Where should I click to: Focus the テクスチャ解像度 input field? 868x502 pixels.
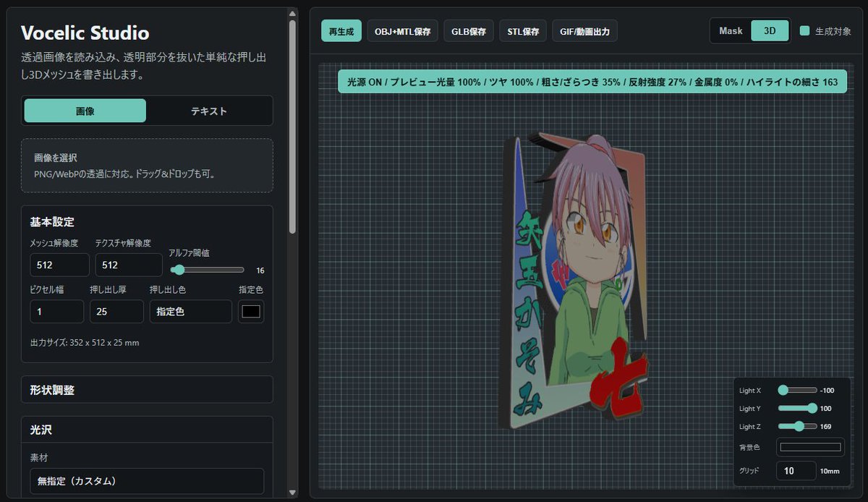129,265
